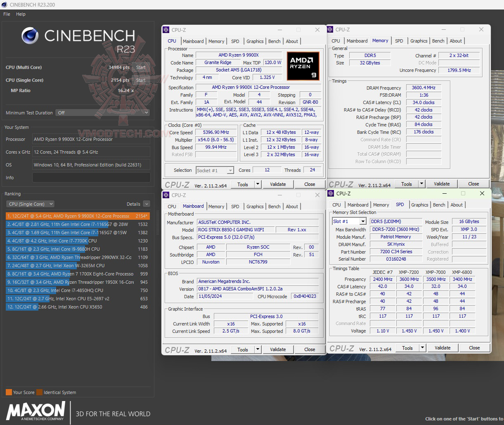Click the XMP-7200 timings table column header
504x425 pixels.
(409, 272)
